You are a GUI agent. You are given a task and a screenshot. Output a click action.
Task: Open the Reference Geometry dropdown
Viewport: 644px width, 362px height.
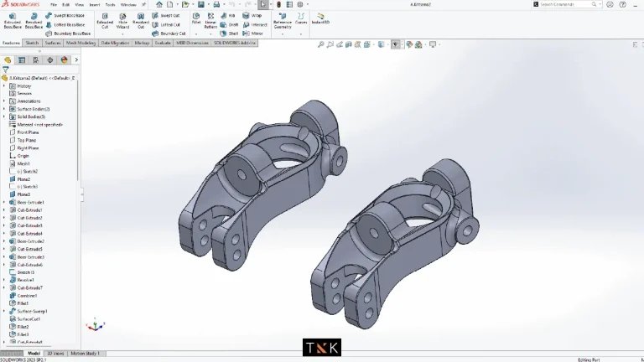click(283, 23)
